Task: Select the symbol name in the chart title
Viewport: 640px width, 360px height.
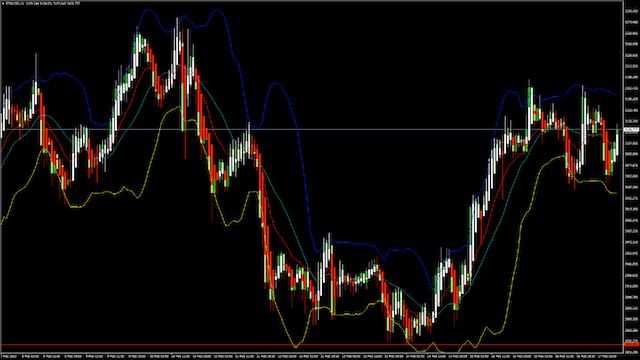Action: click(16, 3)
